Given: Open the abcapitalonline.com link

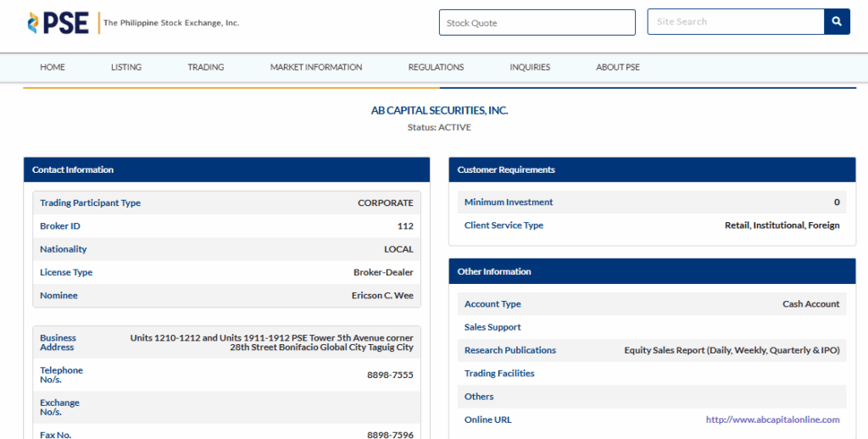Looking at the screenshot, I should [x=773, y=420].
